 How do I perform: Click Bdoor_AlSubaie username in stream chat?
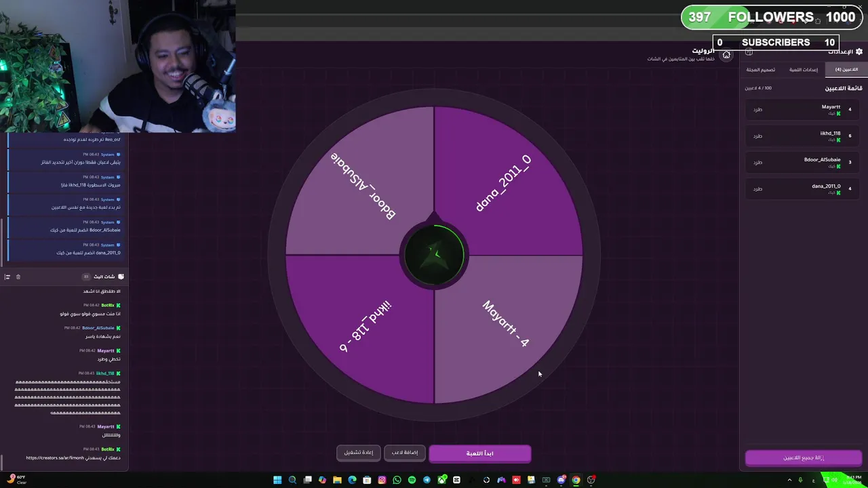pyautogui.click(x=98, y=328)
